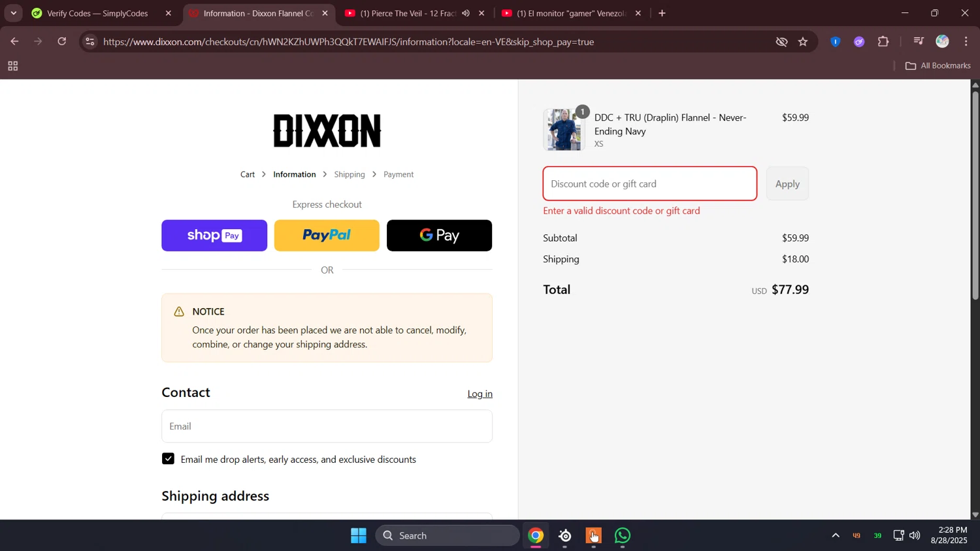Close the El monitor gamer tab
Screen dimensions: 980x551
638,13
